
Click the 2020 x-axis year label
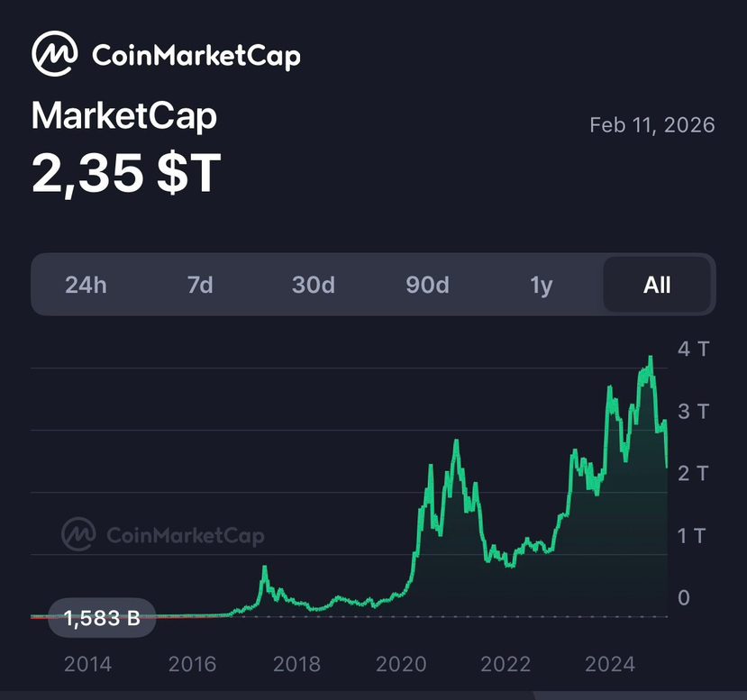click(401, 665)
